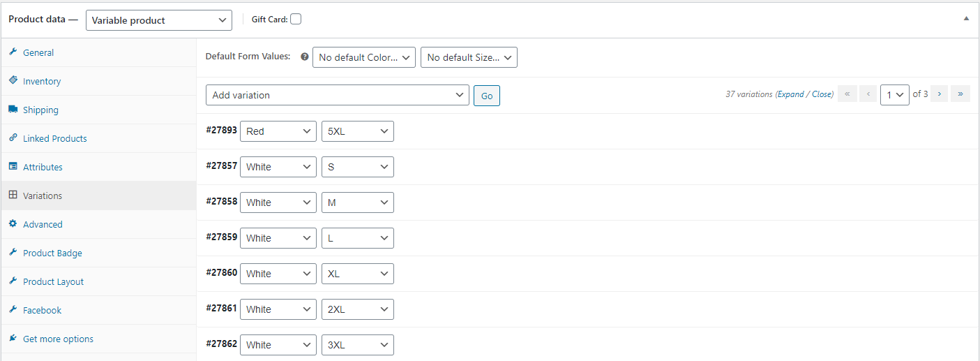Click the Get more options plug icon
Viewport: 980px width, 361px height.
pyautogui.click(x=13, y=339)
